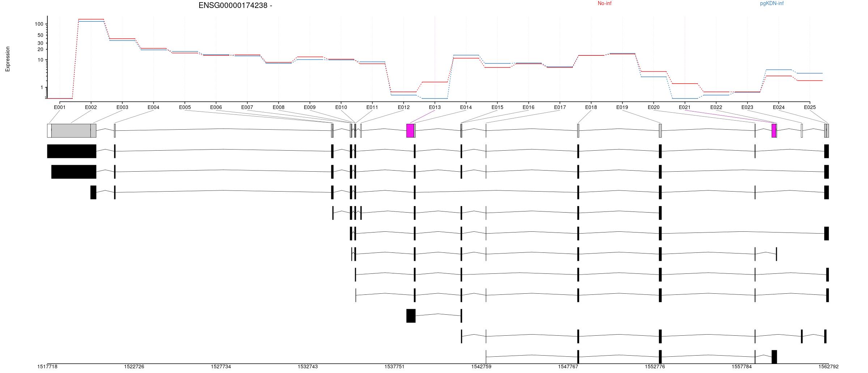This screenshot has width=868, height=373.
Task: Select exon bin label E010
Action: pyautogui.click(x=341, y=107)
